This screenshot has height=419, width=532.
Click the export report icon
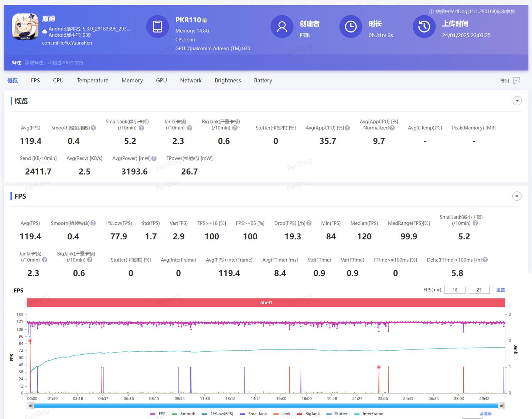pos(516,81)
